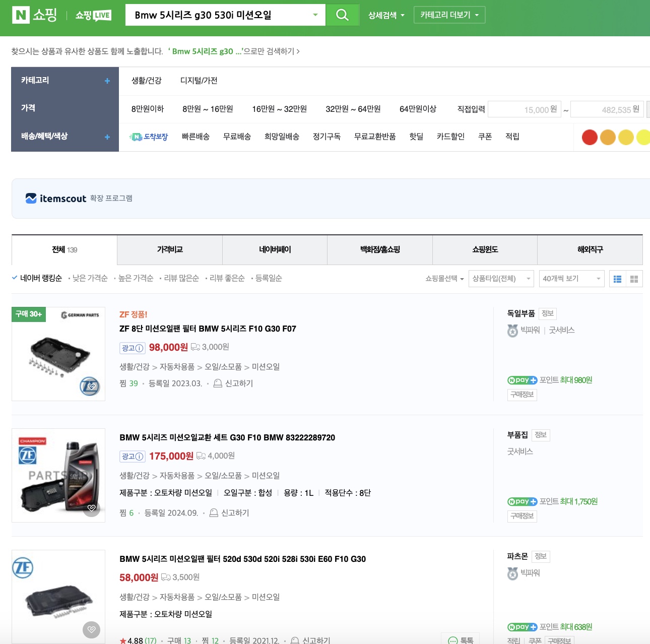This screenshot has width=650, height=644.
Task: Click 빅파워 medal icon for 파츠몬
Action: pos(512,573)
